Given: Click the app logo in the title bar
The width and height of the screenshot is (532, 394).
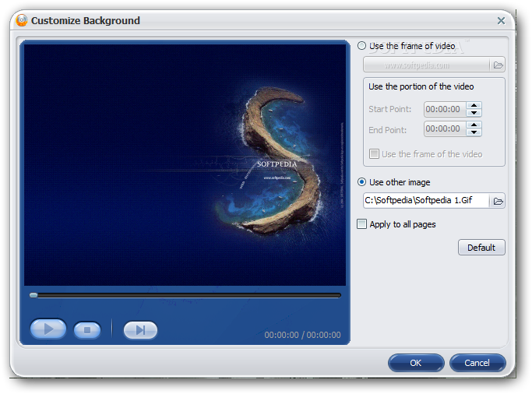Looking at the screenshot, I should pyautogui.click(x=22, y=20).
